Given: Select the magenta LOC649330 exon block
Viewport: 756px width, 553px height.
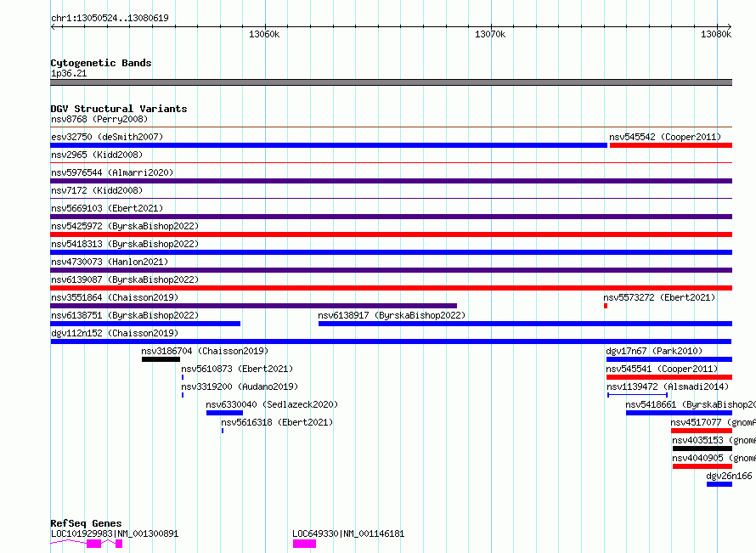Looking at the screenshot, I should tap(305, 544).
